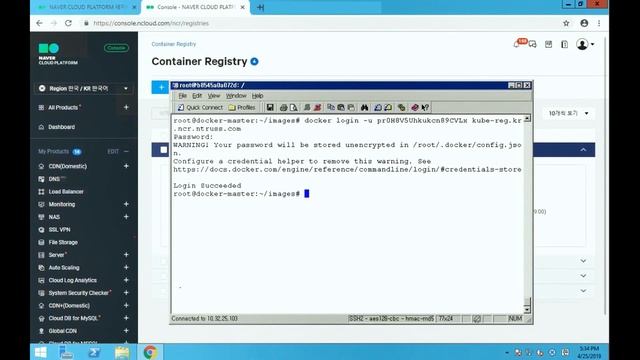Image resolution: width=640 pixels, height=360 pixels.
Task: Open the Edit menu in the SSH client
Action: coord(197,96)
